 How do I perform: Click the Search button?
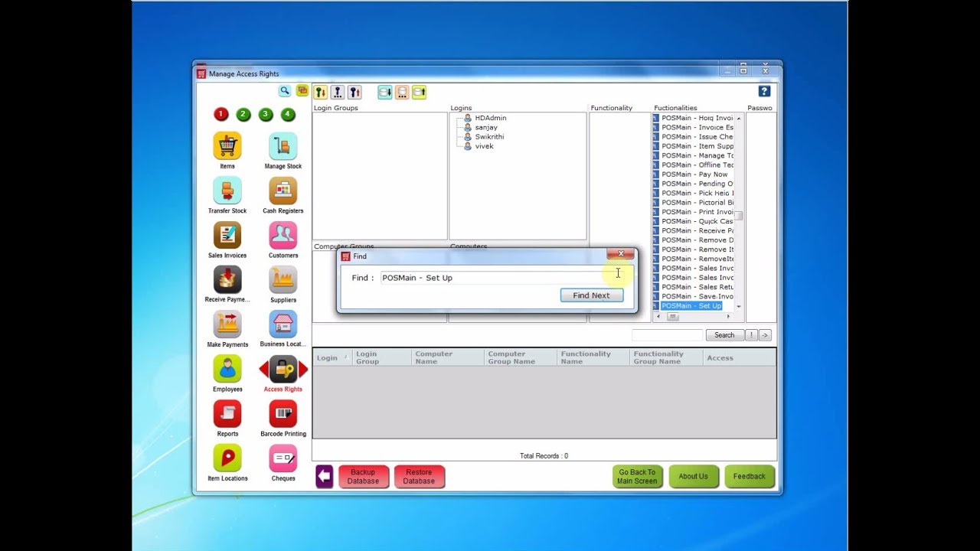pyautogui.click(x=724, y=335)
